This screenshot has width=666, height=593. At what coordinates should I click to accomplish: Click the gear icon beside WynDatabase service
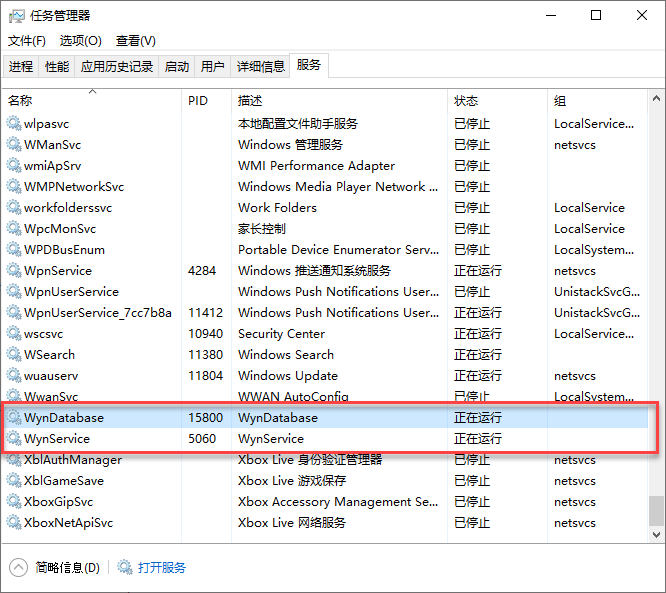coord(14,418)
